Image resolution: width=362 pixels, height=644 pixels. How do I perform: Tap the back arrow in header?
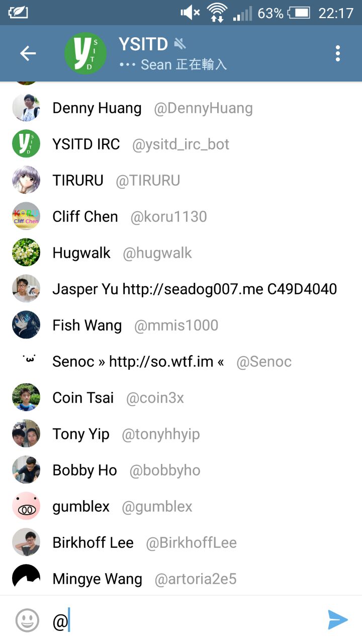tap(28, 53)
